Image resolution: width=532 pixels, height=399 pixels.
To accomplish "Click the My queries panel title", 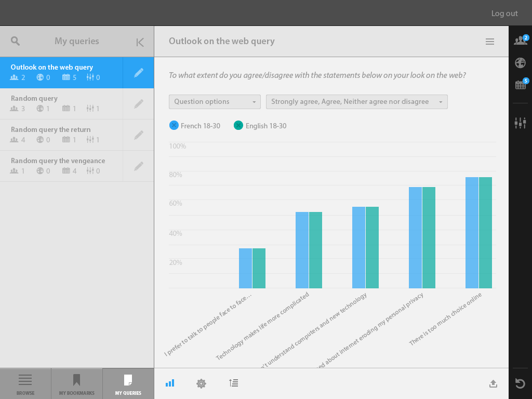I will click(77, 41).
